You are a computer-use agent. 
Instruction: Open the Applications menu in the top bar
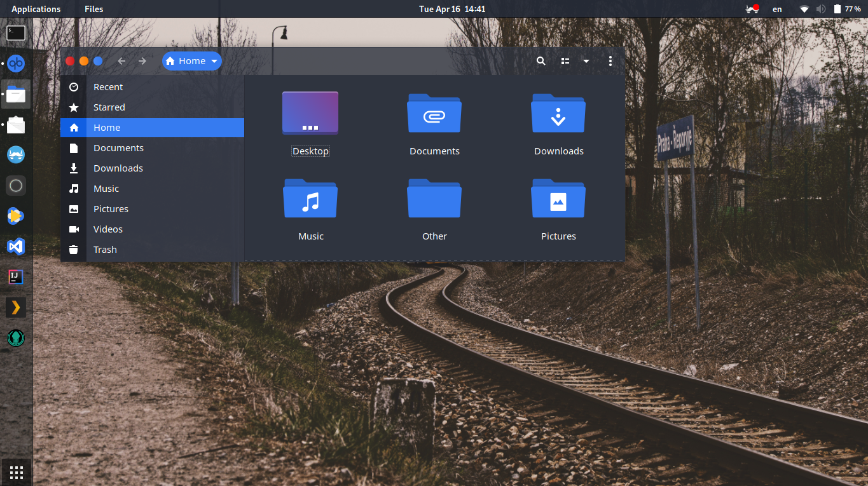tap(36, 9)
